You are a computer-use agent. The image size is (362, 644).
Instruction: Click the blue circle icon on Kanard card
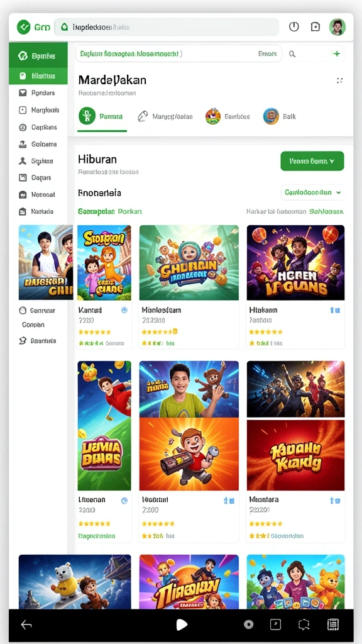tap(124, 310)
